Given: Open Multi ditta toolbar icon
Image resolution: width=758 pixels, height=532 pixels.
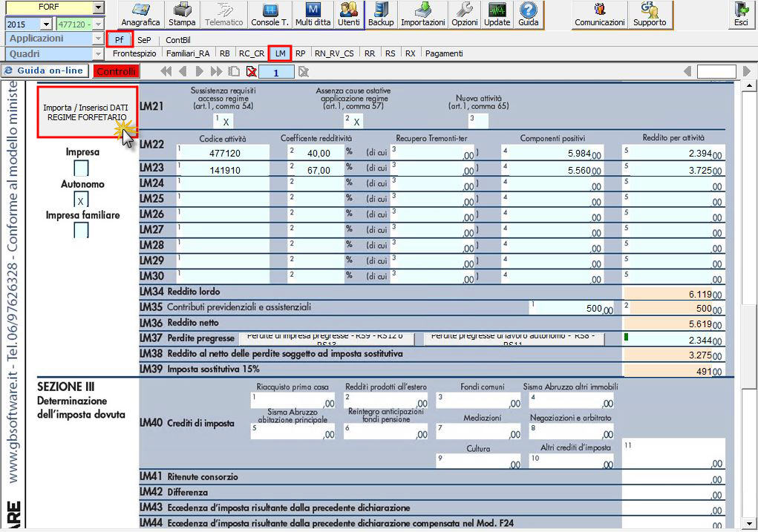Looking at the screenshot, I should pos(313,15).
